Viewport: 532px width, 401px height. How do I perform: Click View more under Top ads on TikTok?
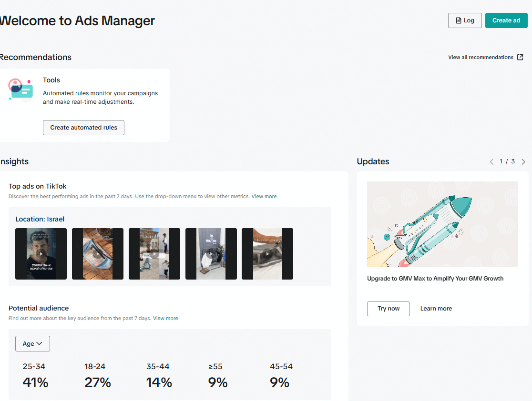[x=264, y=196]
